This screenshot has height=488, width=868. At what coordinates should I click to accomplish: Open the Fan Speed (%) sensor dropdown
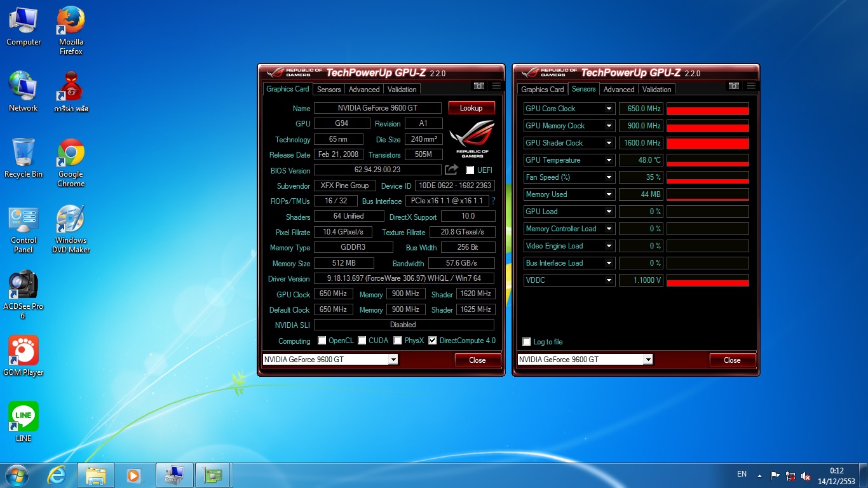pos(609,177)
